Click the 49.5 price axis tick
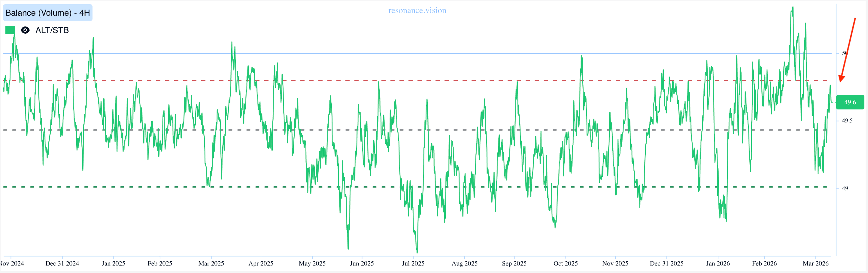868x273 pixels. point(847,121)
